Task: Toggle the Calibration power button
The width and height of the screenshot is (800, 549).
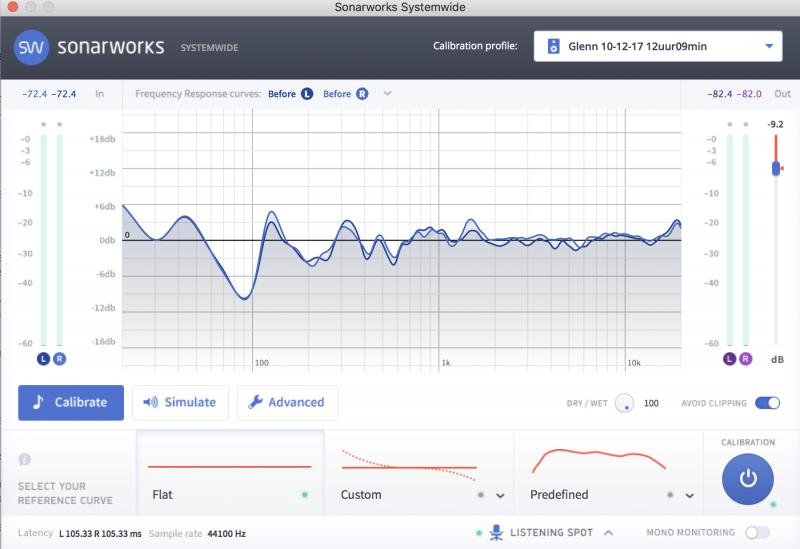Action: click(x=747, y=479)
